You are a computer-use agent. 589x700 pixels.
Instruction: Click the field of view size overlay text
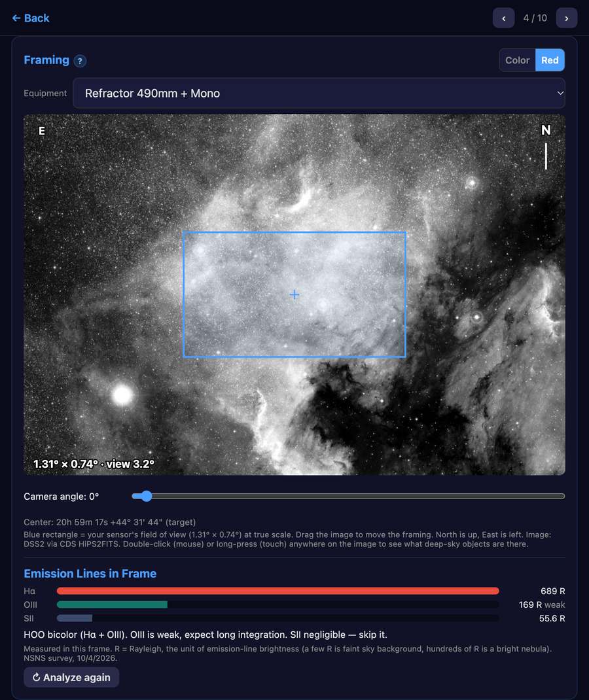pos(94,464)
